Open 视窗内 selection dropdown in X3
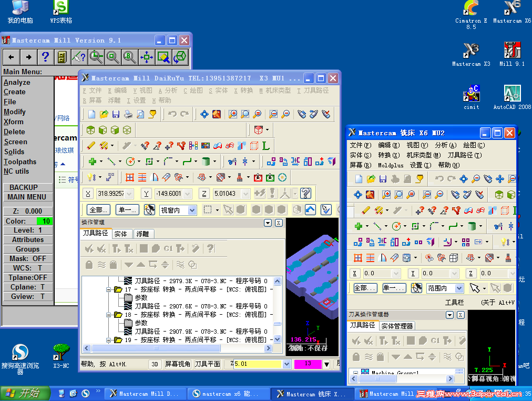 tap(192, 210)
